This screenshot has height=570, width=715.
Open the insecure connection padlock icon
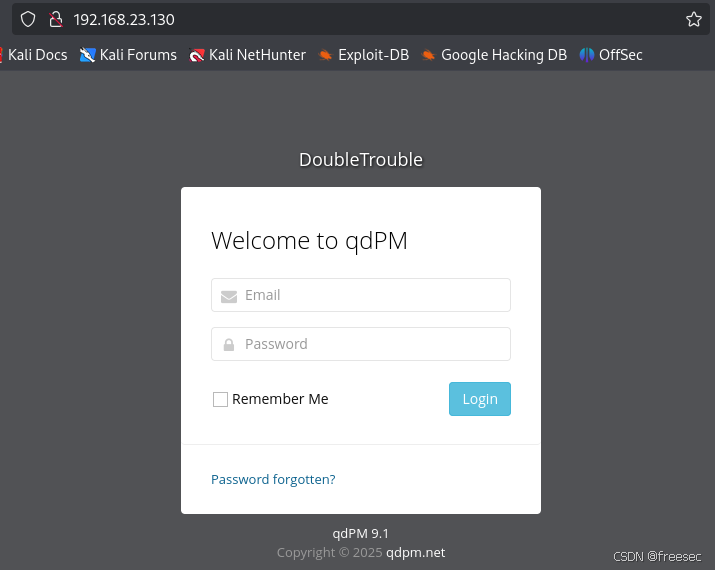pyautogui.click(x=56, y=19)
